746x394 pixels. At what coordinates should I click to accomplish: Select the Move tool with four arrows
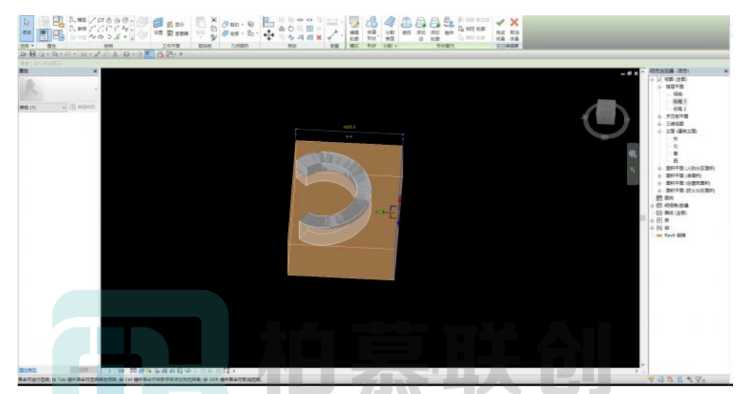pos(269,35)
